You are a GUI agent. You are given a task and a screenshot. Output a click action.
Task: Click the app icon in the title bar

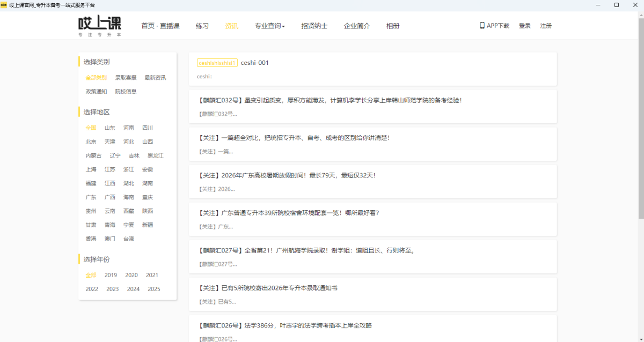(x=4, y=5)
